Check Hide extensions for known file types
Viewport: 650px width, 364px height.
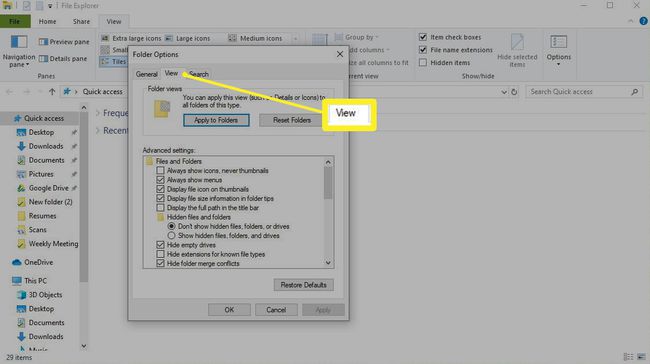[160, 254]
